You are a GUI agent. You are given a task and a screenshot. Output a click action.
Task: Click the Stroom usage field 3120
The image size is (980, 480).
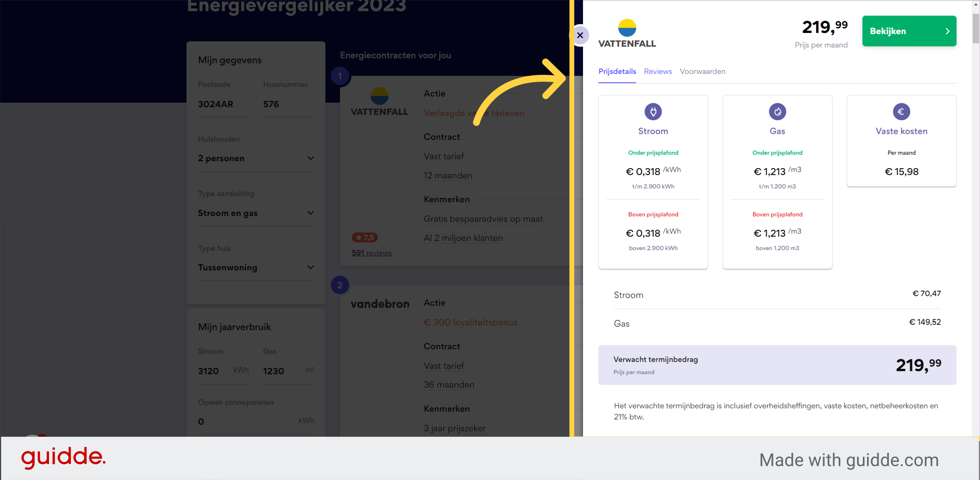pyautogui.click(x=223, y=371)
